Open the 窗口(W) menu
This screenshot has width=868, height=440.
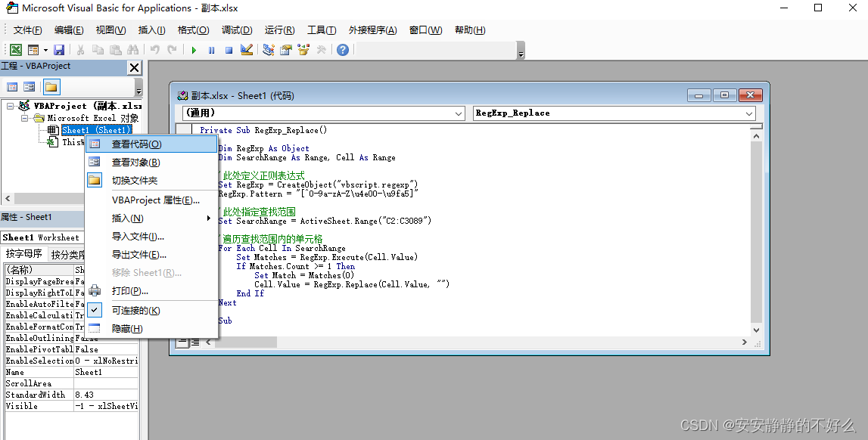tap(426, 29)
